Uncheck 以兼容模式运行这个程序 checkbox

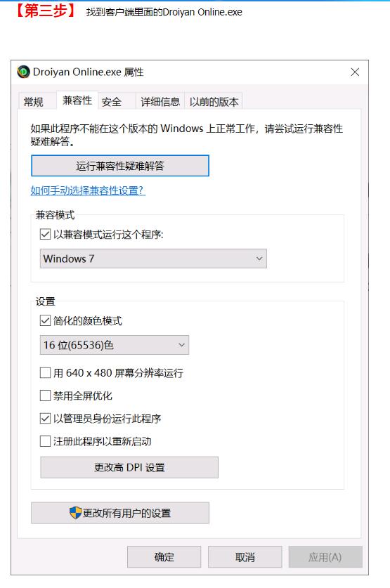point(45,235)
